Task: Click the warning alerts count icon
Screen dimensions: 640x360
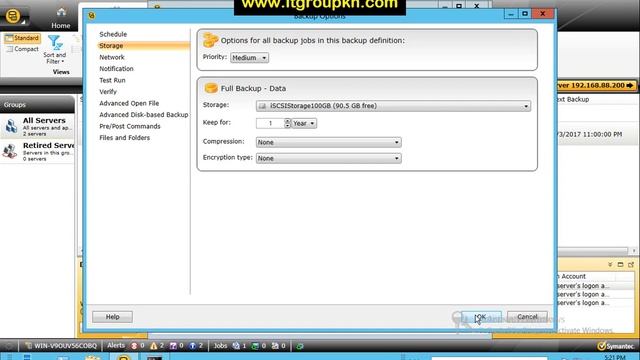Action: 153,346
